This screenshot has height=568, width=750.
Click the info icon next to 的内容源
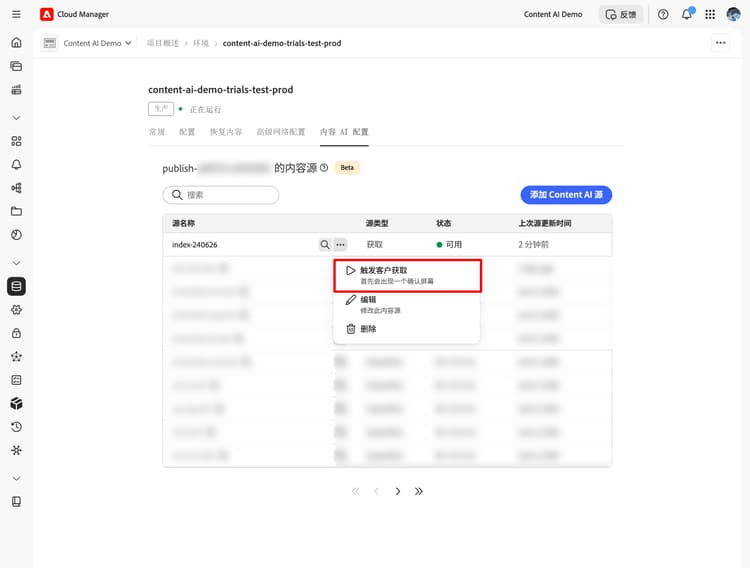[x=324, y=167]
